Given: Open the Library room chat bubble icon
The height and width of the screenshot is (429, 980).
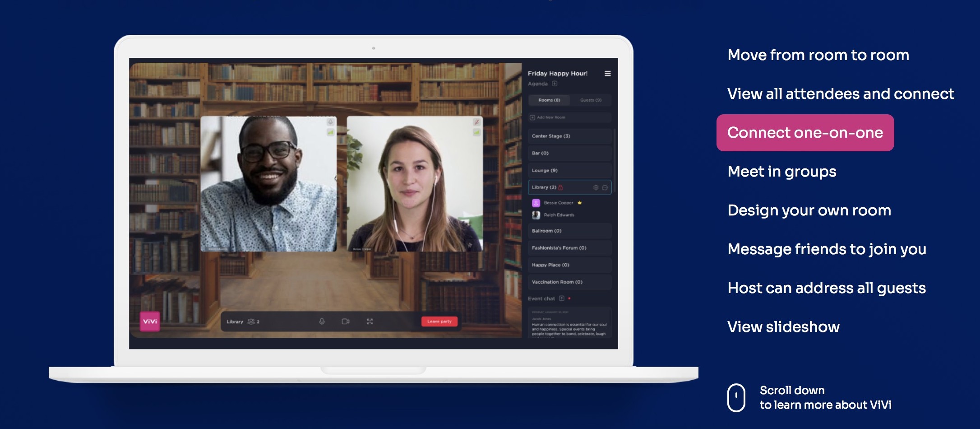Looking at the screenshot, I should [605, 187].
